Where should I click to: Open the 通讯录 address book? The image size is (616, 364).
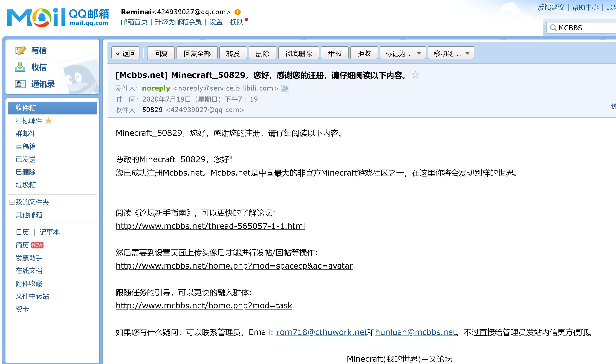pos(43,84)
